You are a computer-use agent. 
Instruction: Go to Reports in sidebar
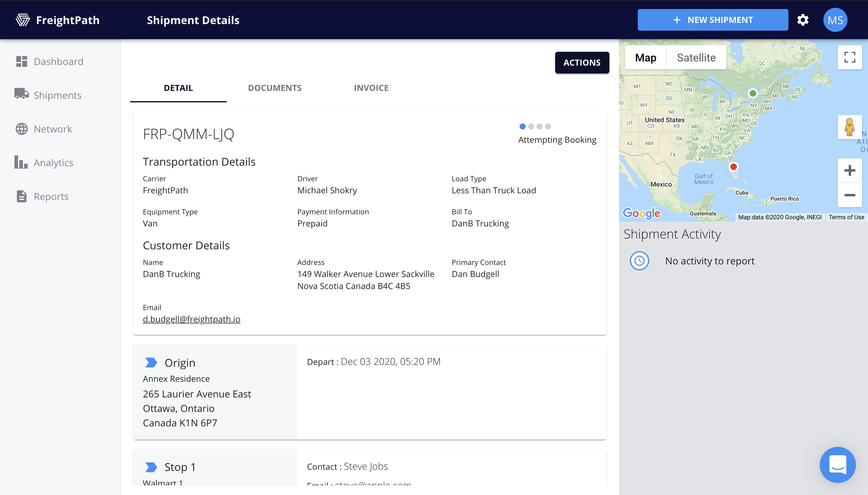[51, 196]
